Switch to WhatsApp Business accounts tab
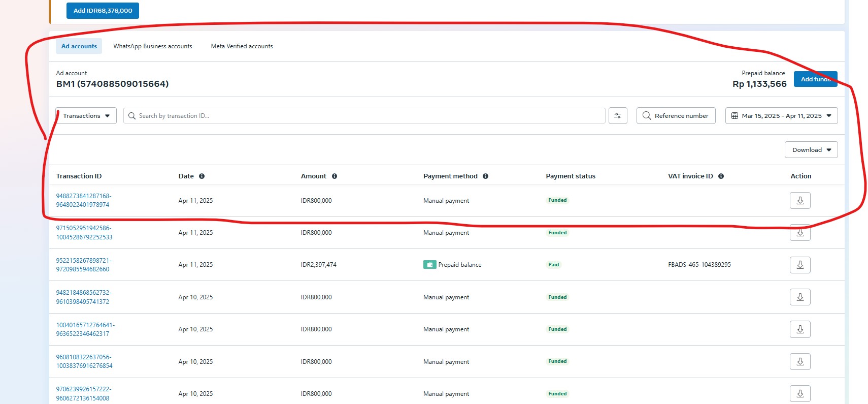868x404 pixels. point(153,46)
